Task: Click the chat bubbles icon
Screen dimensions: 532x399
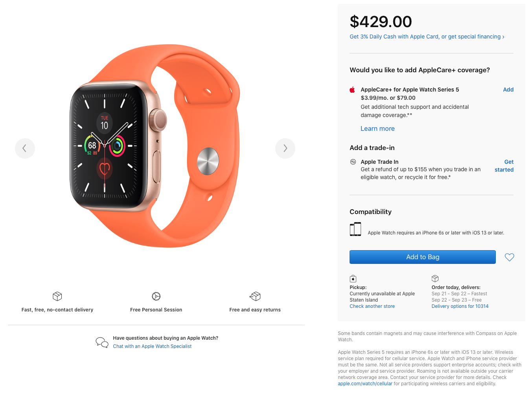Action: point(102,342)
